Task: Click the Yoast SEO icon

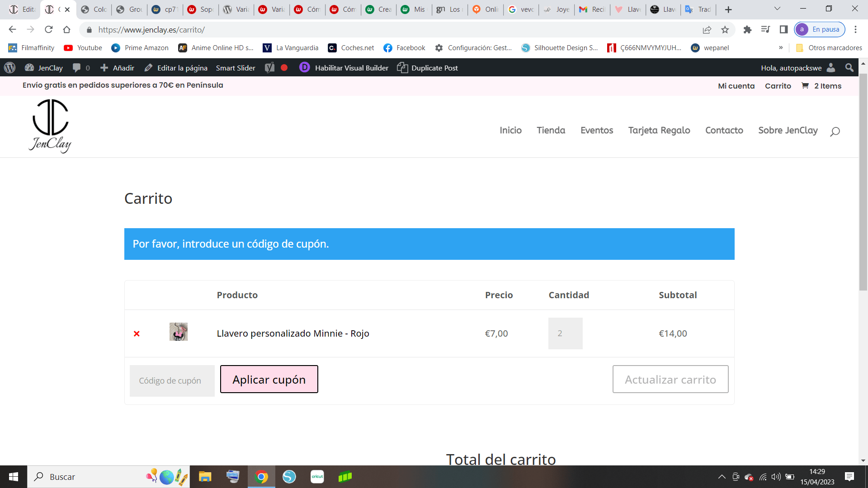Action: (x=269, y=68)
